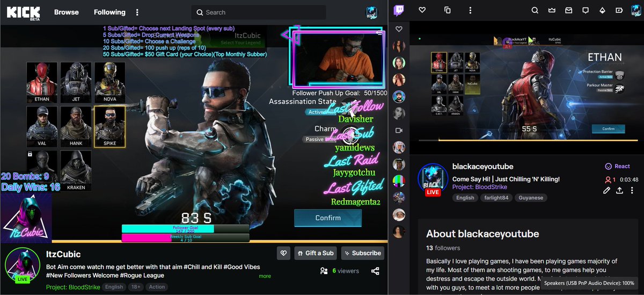The image size is (644, 295).
Task: Click the 13 followers text in the About panel
Action: click(x=443, y=248)
